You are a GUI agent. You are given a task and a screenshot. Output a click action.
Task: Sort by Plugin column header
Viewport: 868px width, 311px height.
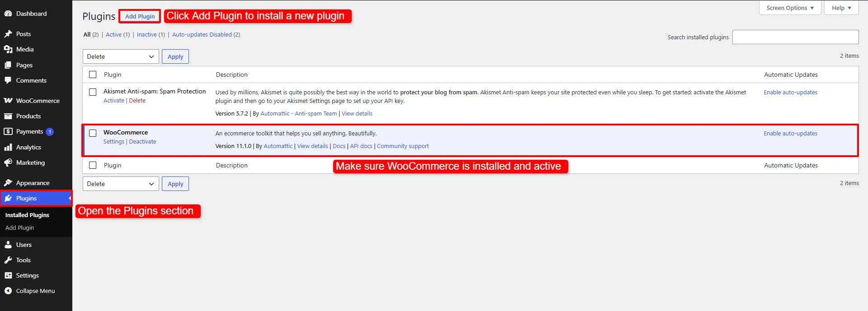[x=113, y=74]
